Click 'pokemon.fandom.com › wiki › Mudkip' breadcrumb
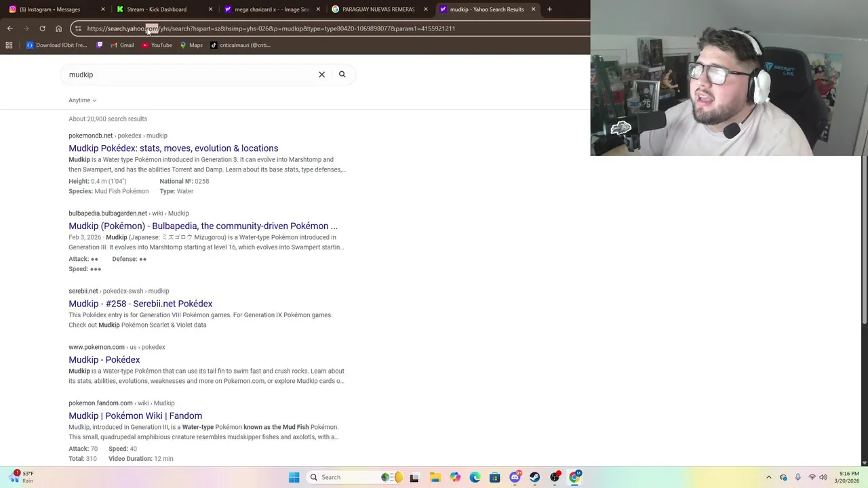Screen dimensions: 868x488 click(x=121, y=403)
